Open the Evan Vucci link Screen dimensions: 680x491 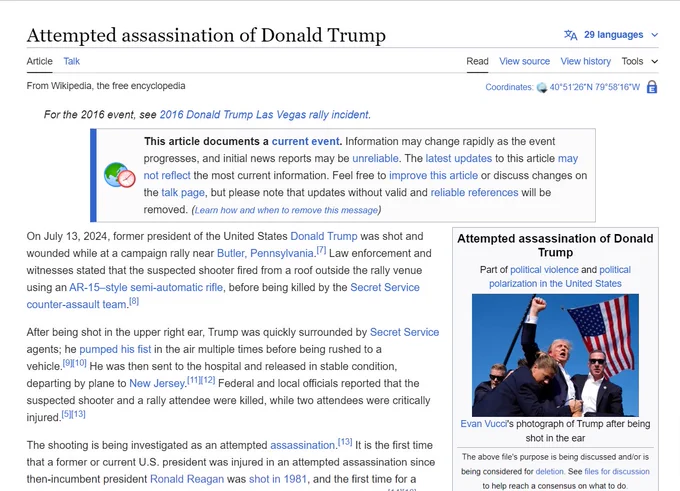pos(483,424)
